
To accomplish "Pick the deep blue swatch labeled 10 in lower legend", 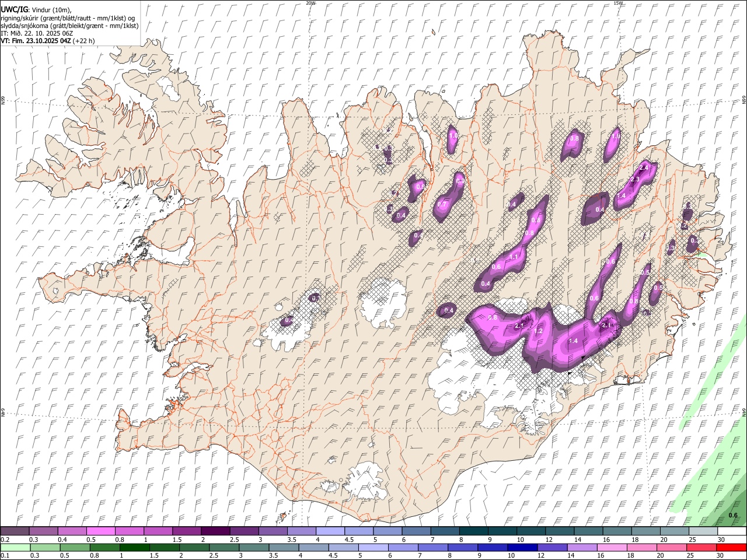I will point(522,548).
